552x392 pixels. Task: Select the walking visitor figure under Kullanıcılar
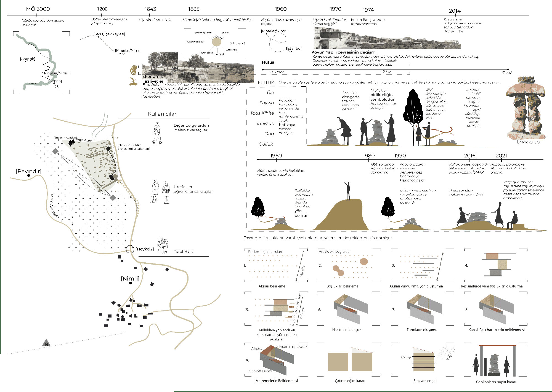(x=157, y=133)
